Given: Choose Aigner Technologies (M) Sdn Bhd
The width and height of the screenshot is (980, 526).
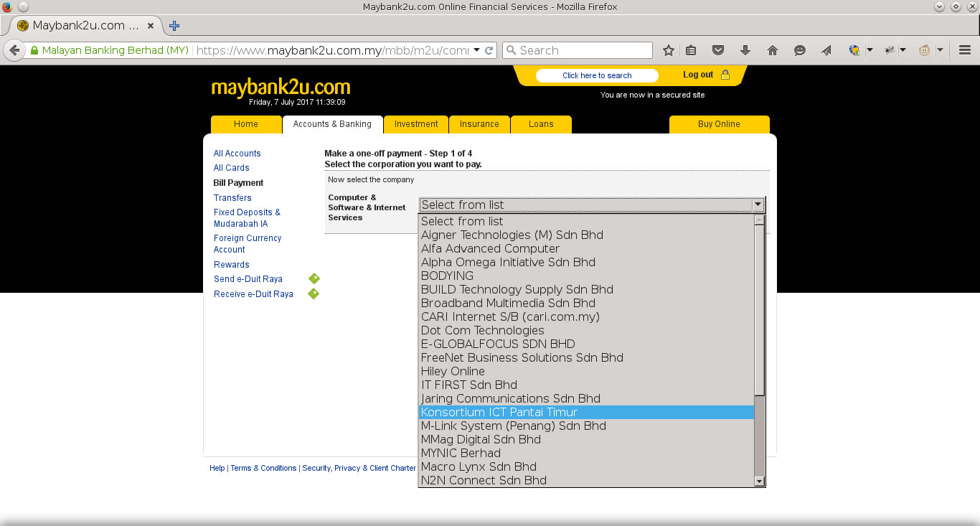Looking at the screenshot, I should point(586,235).
